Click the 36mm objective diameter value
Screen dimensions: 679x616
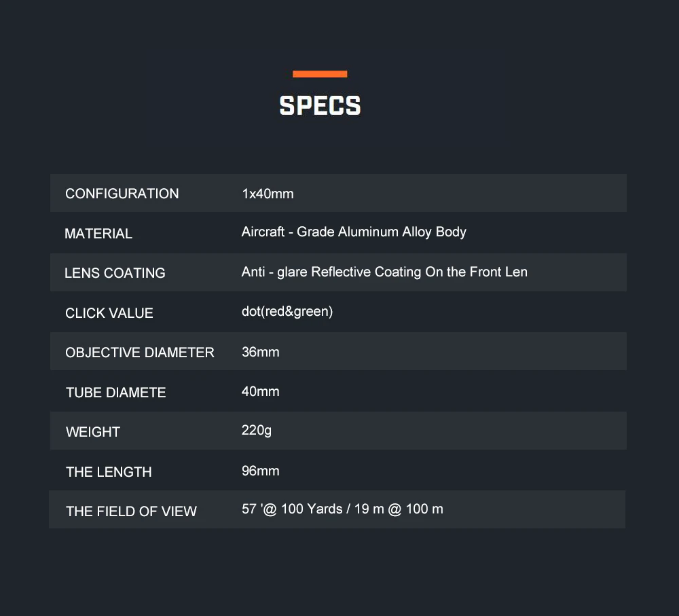(x=260, y=352)
